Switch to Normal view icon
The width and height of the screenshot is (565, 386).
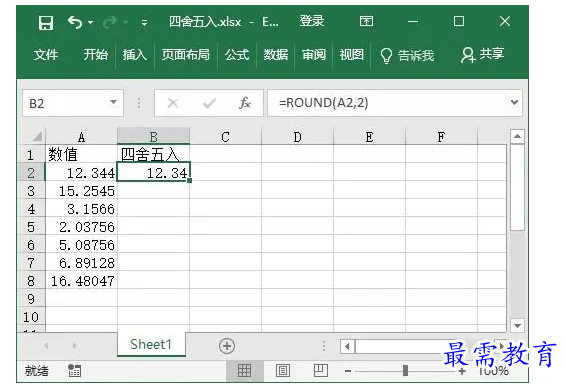(245, 371)
